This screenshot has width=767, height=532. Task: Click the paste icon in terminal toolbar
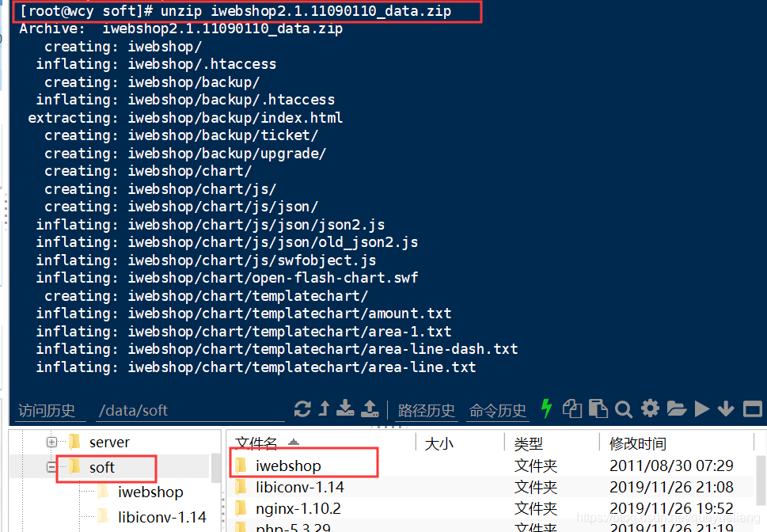point(598,408)
